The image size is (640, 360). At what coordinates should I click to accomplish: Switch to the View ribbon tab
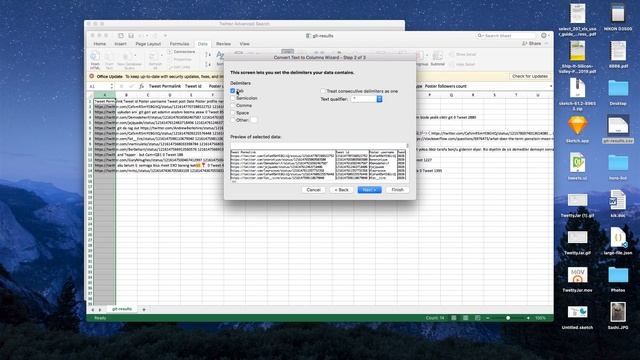(244, 44)
